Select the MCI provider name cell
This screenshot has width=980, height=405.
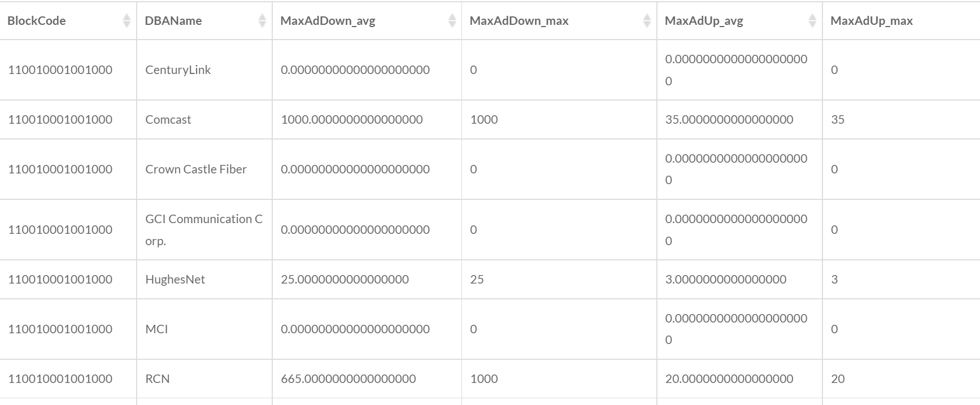coord(156,329)
